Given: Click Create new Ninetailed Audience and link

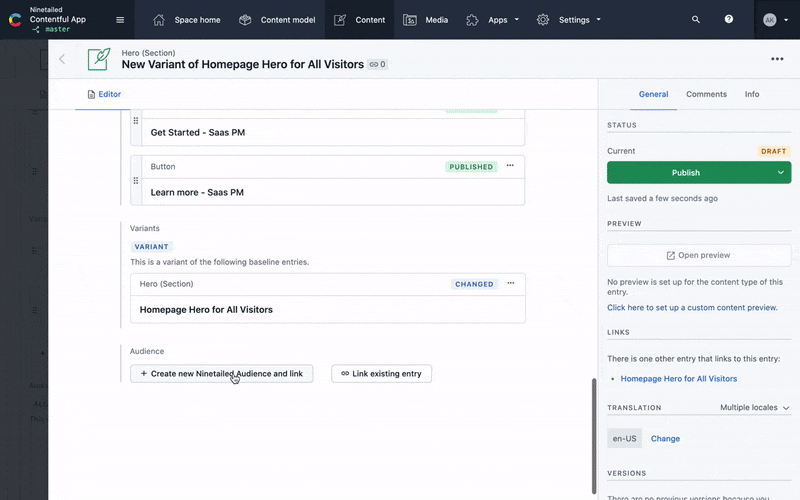Looking at the screenshot, I should (221, 373).
